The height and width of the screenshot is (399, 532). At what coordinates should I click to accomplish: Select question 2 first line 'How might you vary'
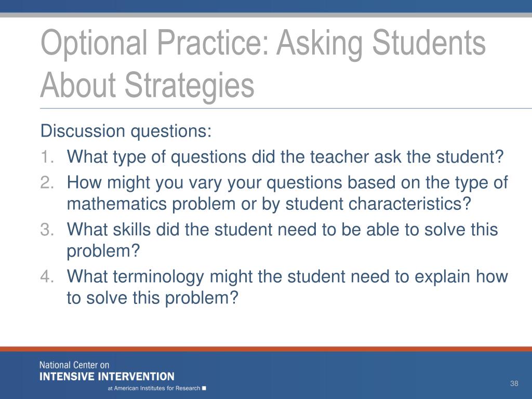click(x=287, y=183)
